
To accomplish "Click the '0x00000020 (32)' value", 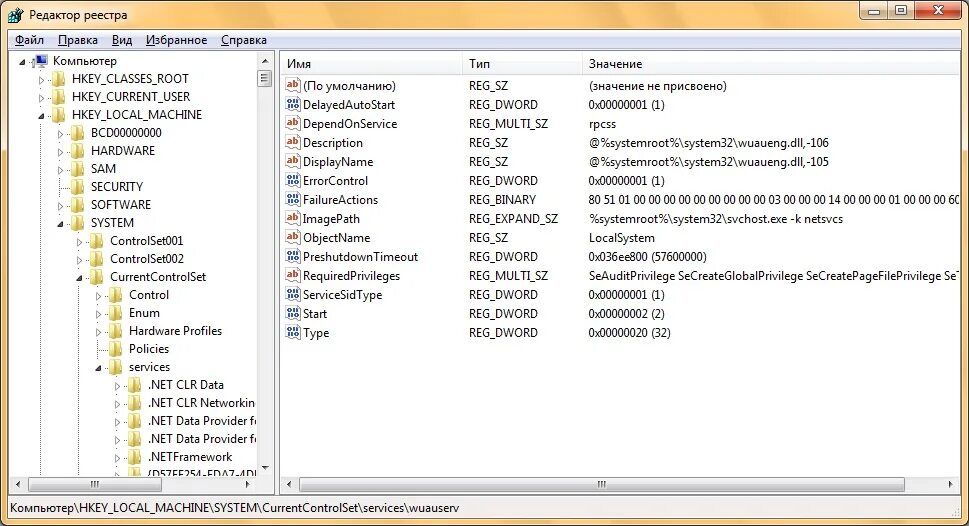I will (629, 333).
